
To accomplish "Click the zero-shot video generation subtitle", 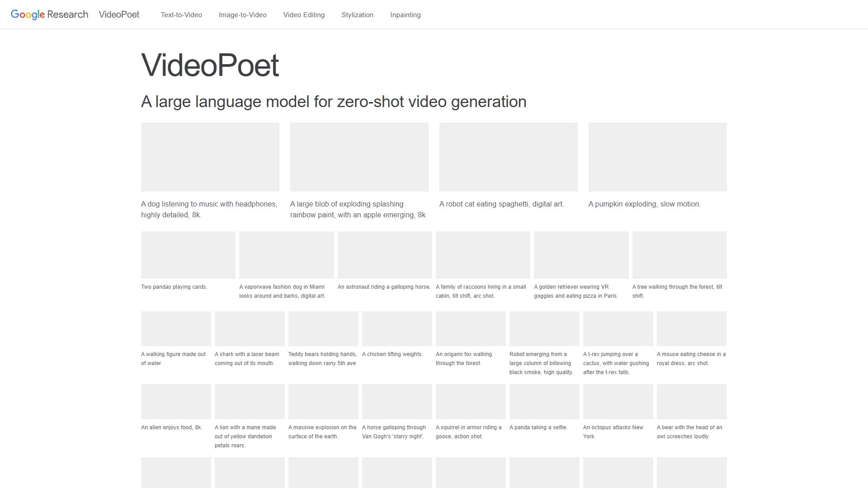I will [x=334, y=102].
